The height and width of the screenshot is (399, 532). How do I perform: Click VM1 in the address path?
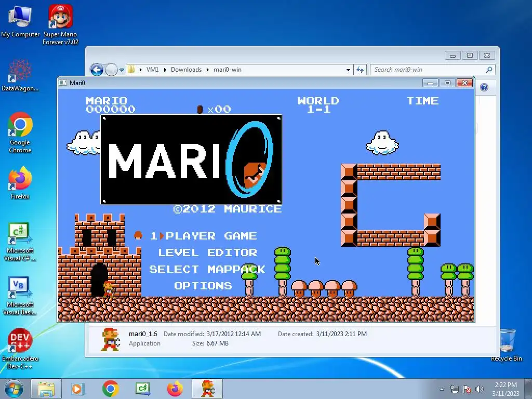[x=152, y=70]
